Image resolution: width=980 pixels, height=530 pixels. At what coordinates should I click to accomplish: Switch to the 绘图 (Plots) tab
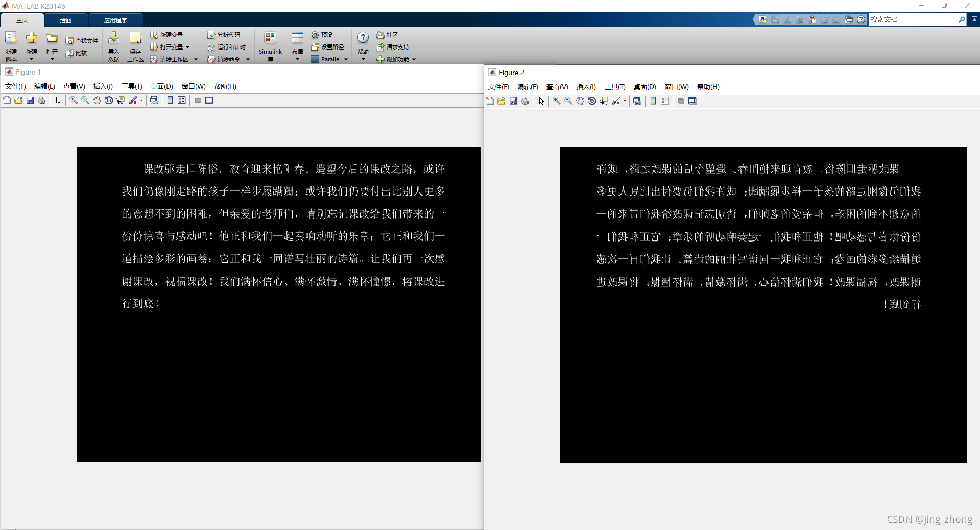66,20
